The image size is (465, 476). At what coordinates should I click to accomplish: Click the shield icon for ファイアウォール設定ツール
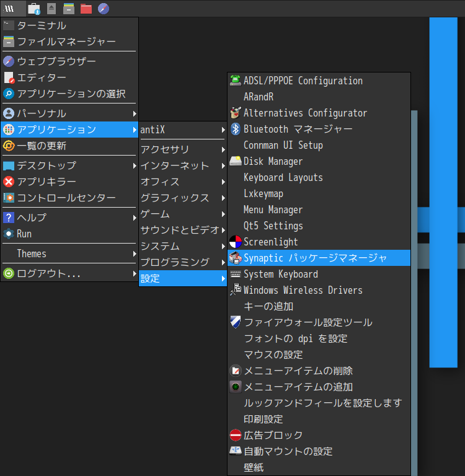pyautogui.click(x=236, y=322)
